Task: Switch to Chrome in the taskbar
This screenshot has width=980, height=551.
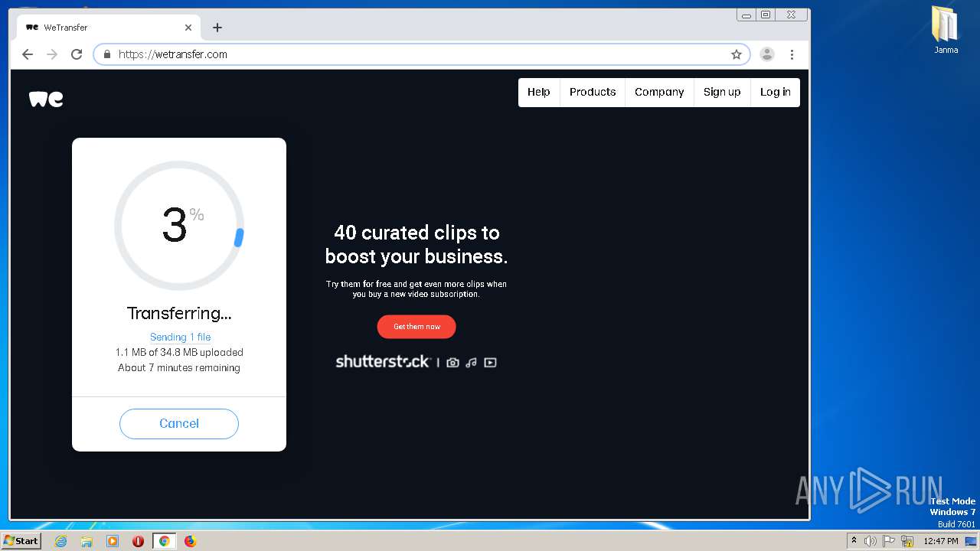Action: pos(164,541)
